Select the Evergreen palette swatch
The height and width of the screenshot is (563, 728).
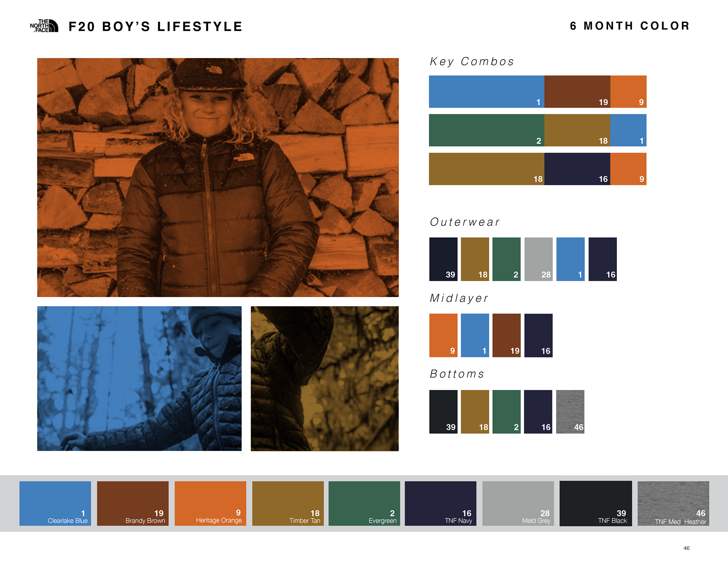(364, 503)
